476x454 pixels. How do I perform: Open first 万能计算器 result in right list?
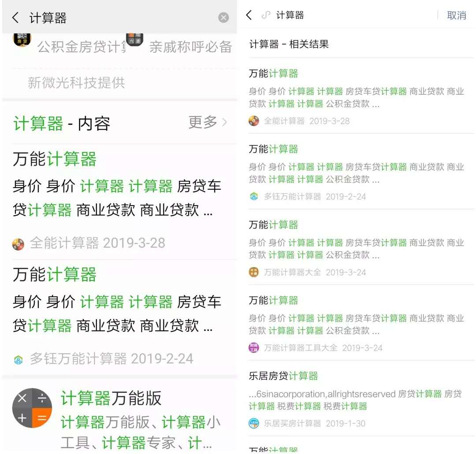click(x=361, y=96)
